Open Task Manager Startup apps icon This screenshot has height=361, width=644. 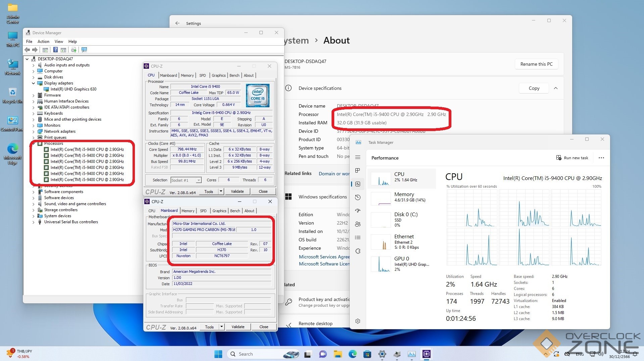point(358,211)
